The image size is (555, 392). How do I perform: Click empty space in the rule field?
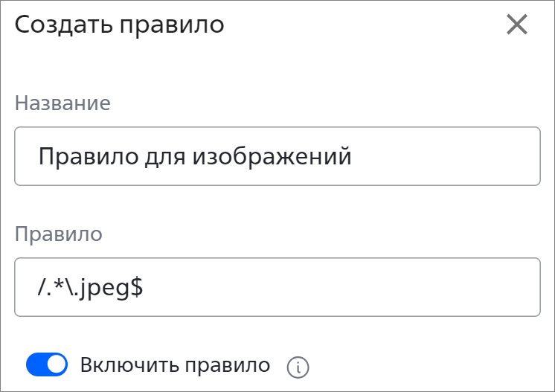[340, 287]
